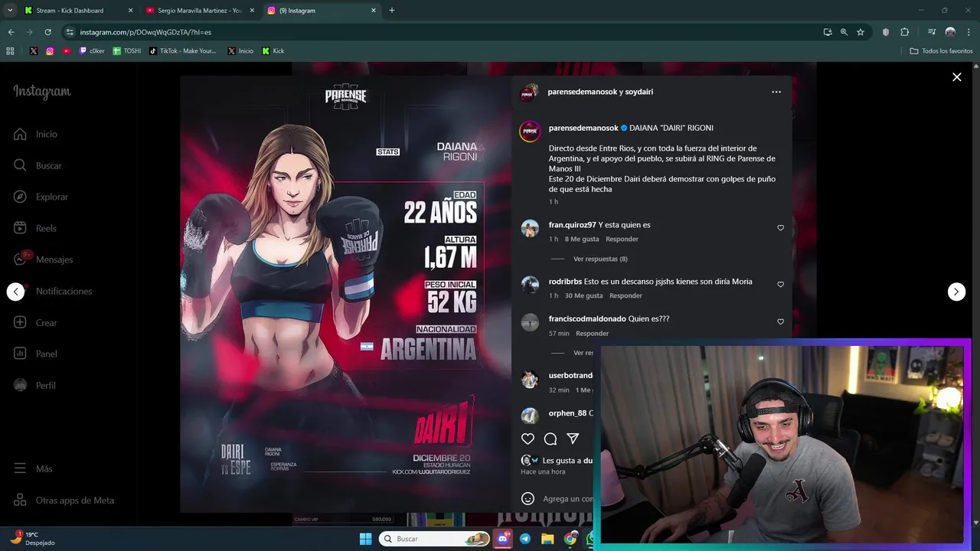Image resolution: width=980 pixels, height=551 pixels.
Task: Open the Buscar search in sidebar
Action: point(38,165)
